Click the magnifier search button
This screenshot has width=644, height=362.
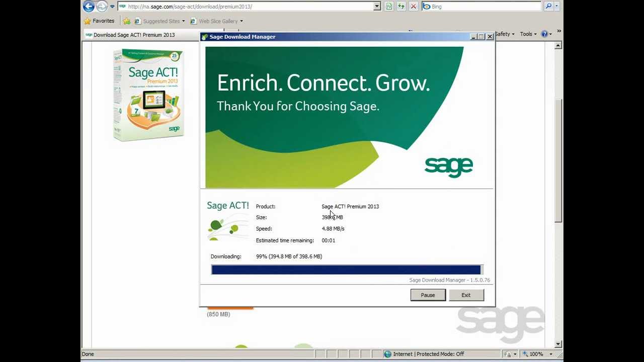tap(548, 7)
